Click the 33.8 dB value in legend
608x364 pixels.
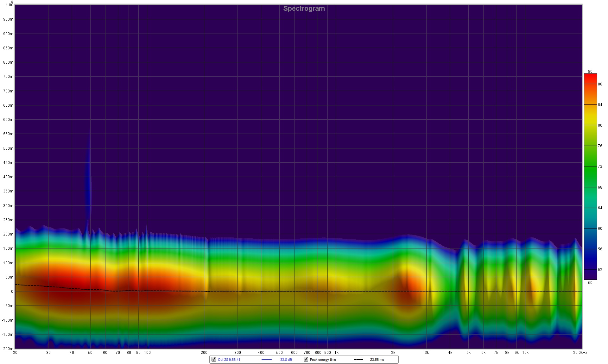click(286, 360)
